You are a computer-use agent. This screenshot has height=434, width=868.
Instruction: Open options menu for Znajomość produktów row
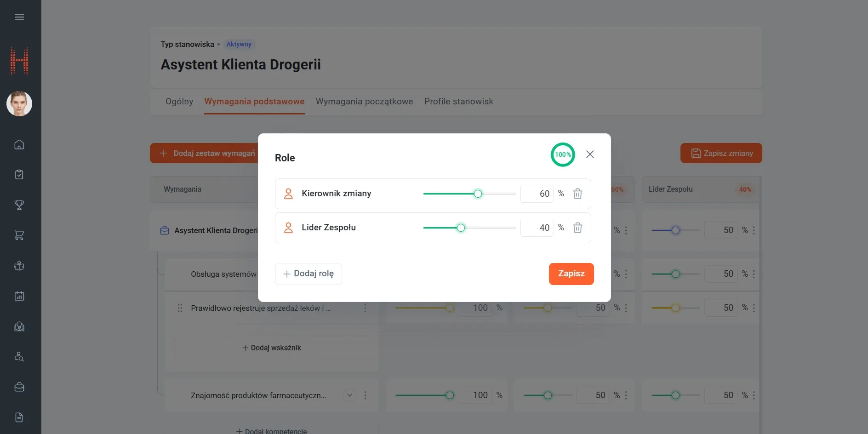365,395
